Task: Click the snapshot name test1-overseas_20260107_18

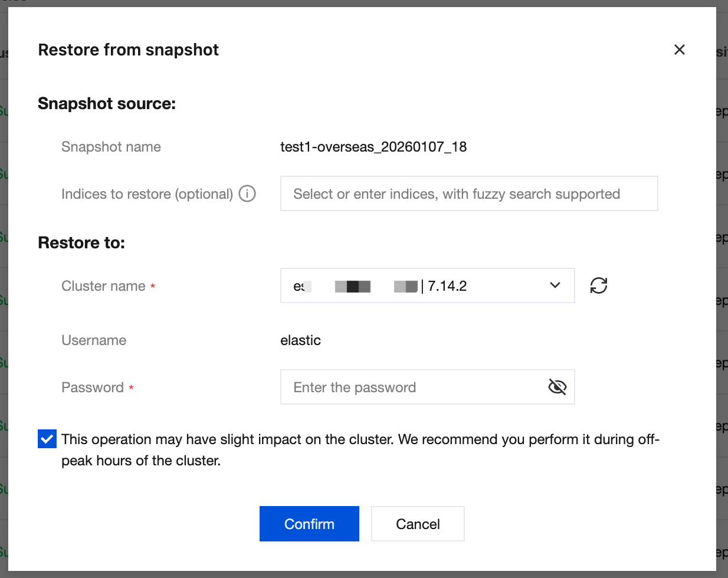Action: [x=373, y=147]
